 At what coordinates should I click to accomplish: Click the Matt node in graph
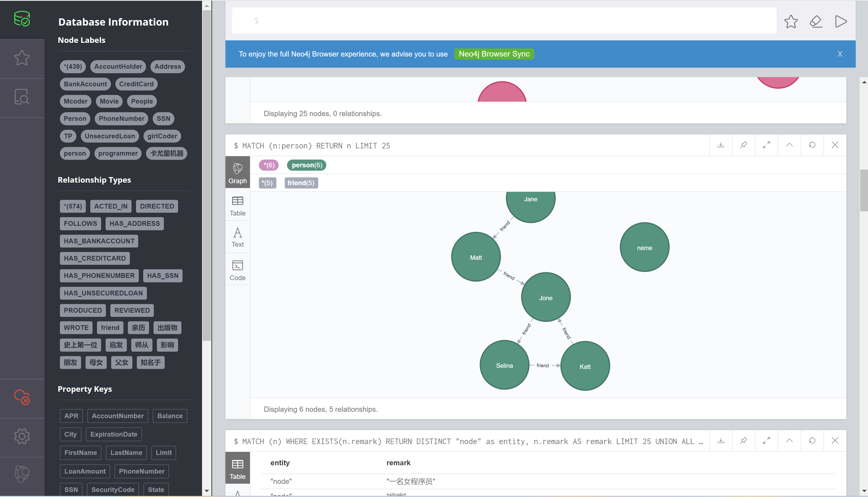(476, 257)
